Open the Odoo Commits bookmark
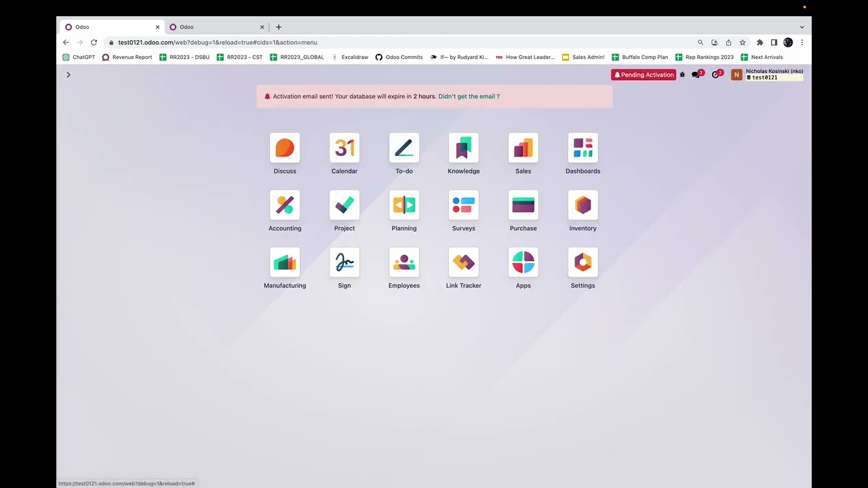868x488 pixels. (399, 57)
